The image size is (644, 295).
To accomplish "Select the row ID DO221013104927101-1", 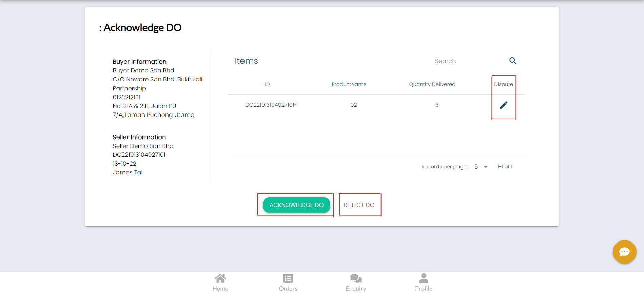I will click(272, 105).
